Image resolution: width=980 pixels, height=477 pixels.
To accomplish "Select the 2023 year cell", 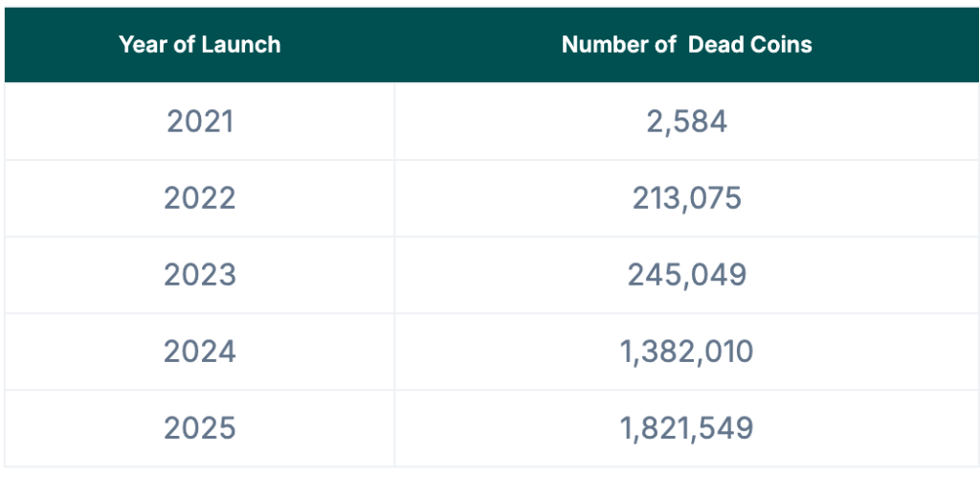I will pyautogui.click(x=200, y=275).
